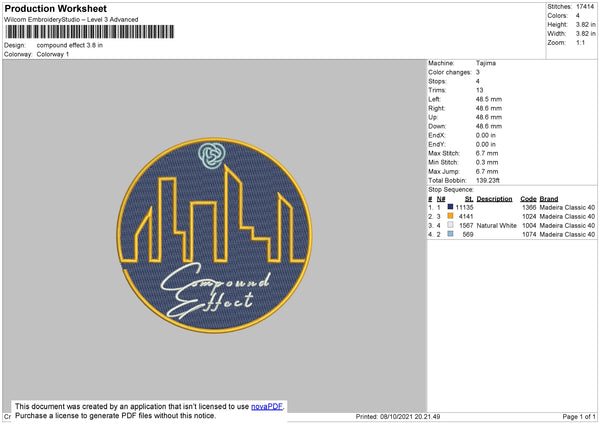
Task: Click the Natural White thread swatch
Action: coord(450,225)
